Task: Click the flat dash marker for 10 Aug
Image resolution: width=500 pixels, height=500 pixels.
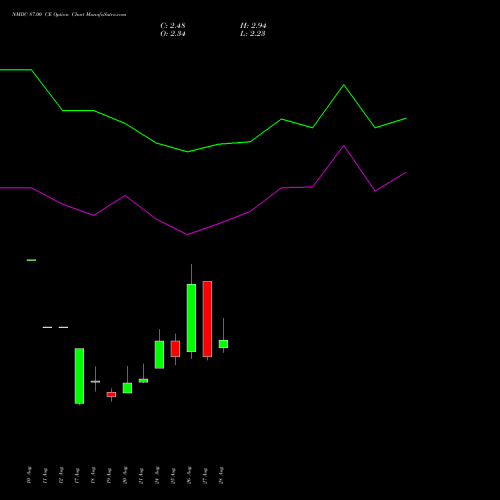Action: tap(31, 260)
